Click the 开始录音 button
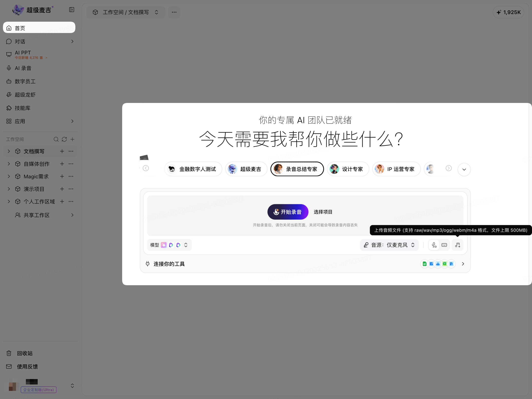532x399 pixels. point(288,212)
